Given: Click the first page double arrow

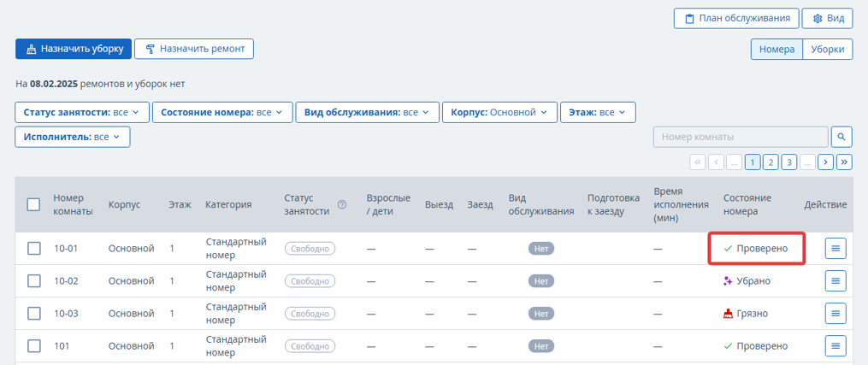Looking at the screenshot, I should (x=698, y=162).
